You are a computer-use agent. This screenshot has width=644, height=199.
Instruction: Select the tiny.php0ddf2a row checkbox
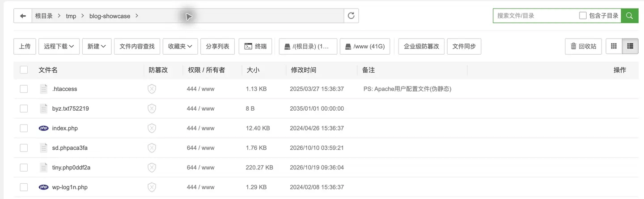click(24, 168)
